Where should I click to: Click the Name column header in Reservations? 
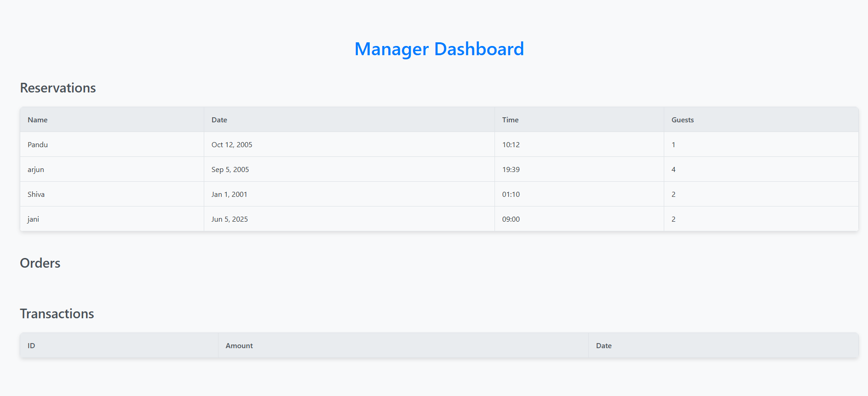(38, 120)
